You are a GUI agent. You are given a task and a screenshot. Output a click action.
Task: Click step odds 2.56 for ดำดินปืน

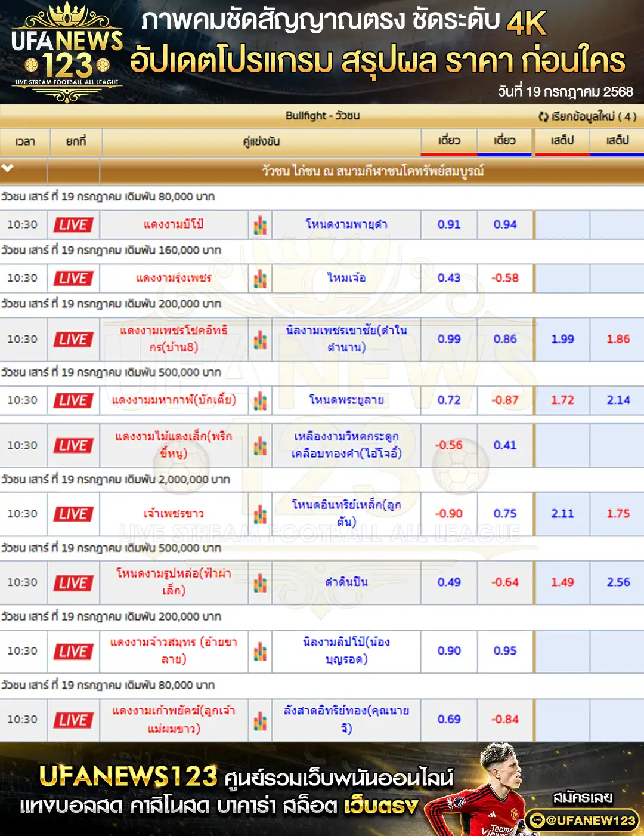pyautogui.click(x=618, y=582)
